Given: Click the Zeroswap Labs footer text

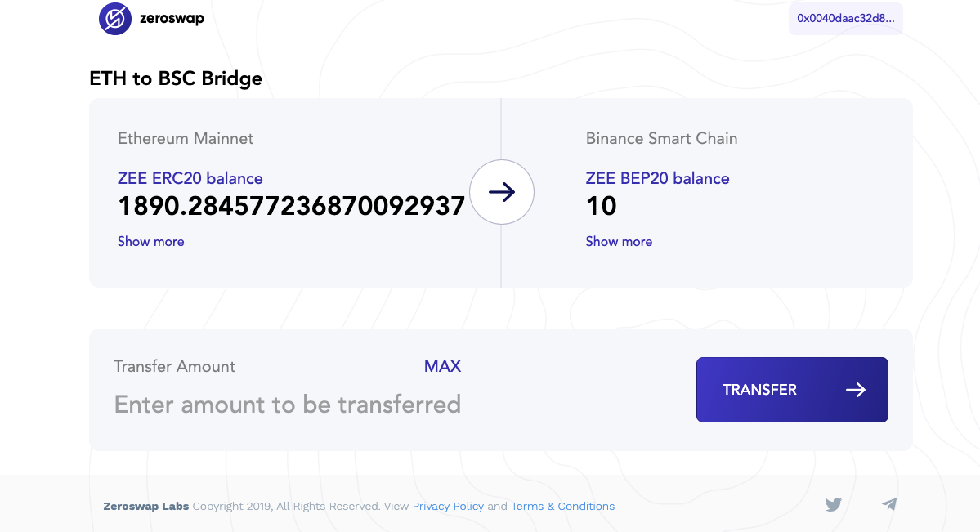Looking at the screenshot, I should 146,507.
